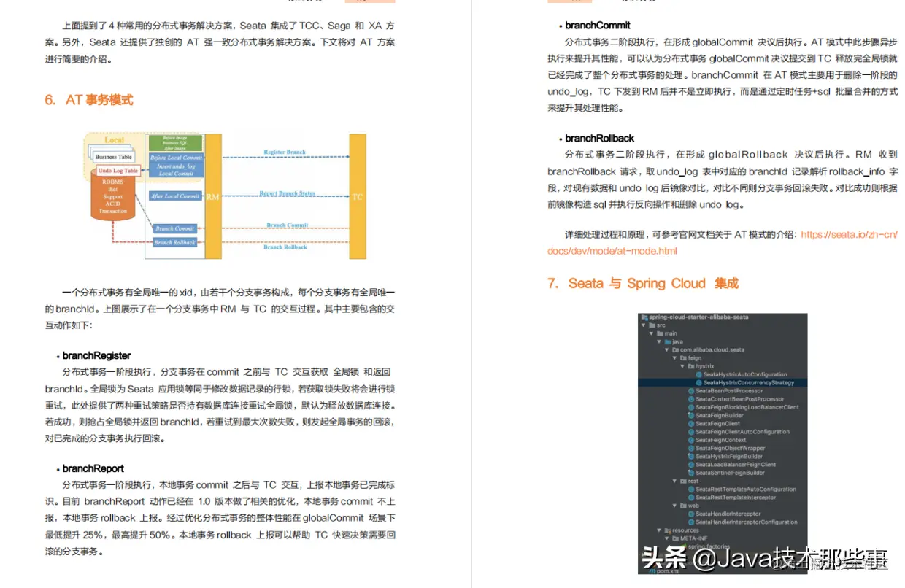Click the heading '6. AT 事务模式'
The height and width of the screenshot is (588, 905).
point(89,100)
